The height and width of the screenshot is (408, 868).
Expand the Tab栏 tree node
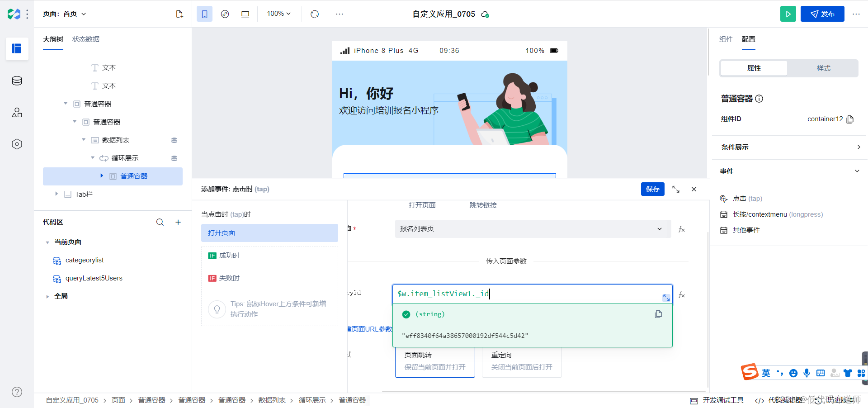(57, 194)
